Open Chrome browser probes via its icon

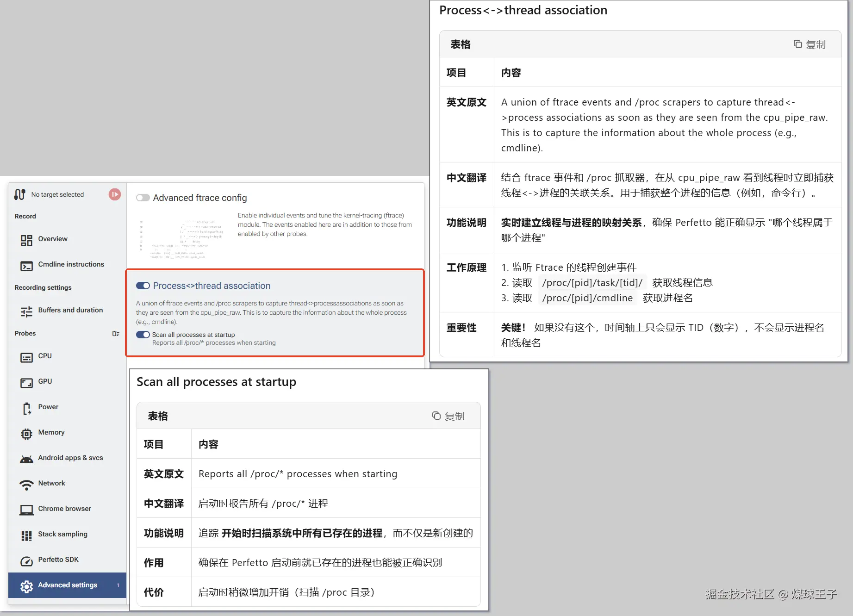coord(26,509)
